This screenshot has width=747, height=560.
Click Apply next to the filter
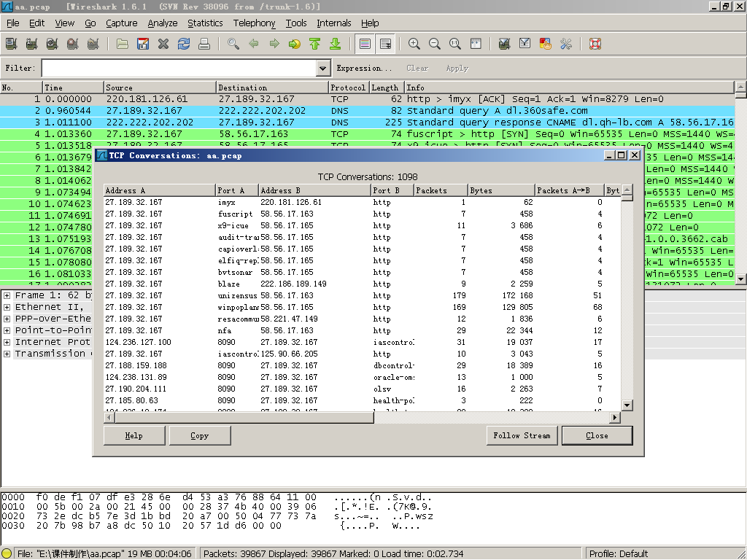coord(457,68)
